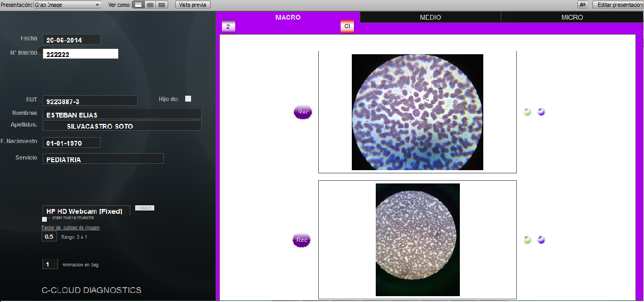This screenshot has height=302, width=644.
Task: Switch to list view icon
Action: click(150, 4)
